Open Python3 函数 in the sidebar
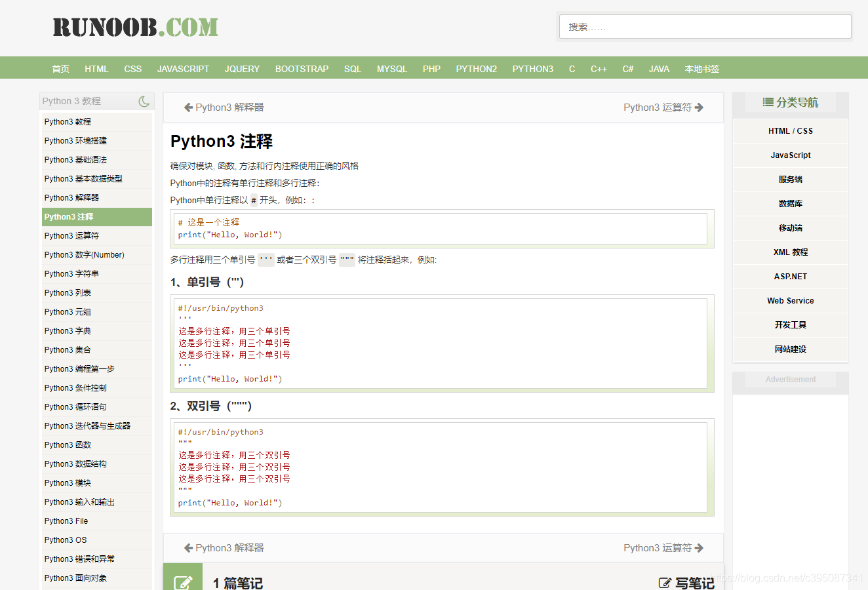Viewport: 868px width, 590px height. (97, 445)
